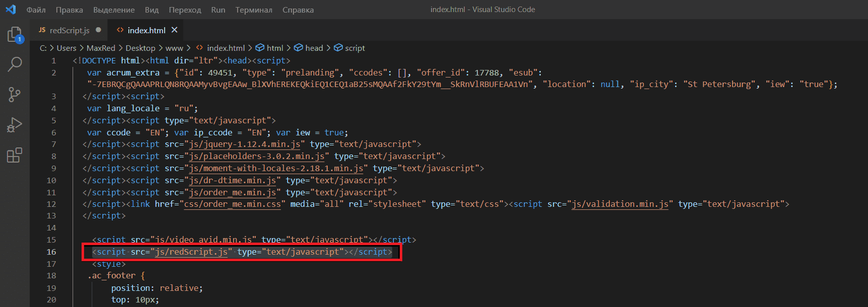
Task: Open the Desktop breadcrumb folder
Action: pyautogui.click(x=140, y=48)
